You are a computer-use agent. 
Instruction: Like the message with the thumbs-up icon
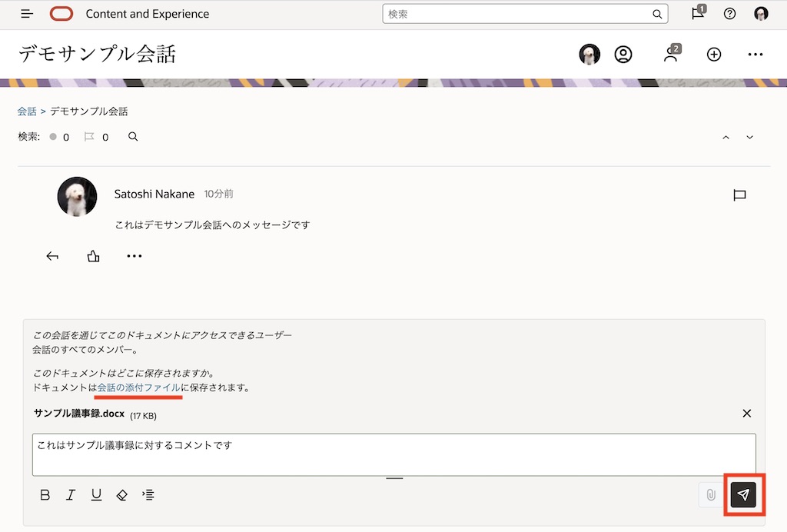pyautogui.click(x=93, y=256)
